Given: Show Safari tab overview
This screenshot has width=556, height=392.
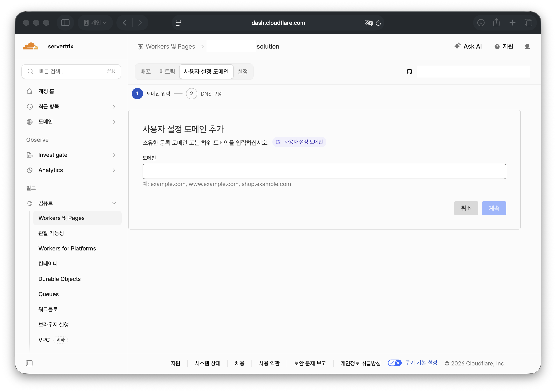Looking at the screenshot, I should click(x=528, y=23).
